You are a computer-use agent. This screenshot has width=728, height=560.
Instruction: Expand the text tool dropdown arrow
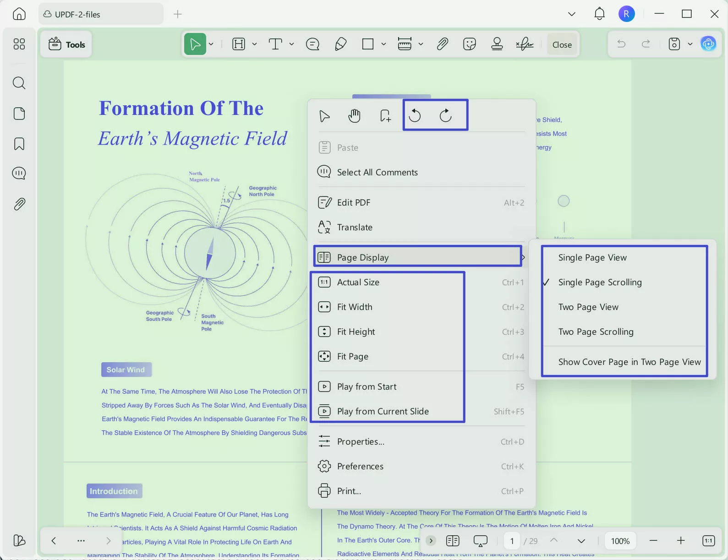click(291, 44)
